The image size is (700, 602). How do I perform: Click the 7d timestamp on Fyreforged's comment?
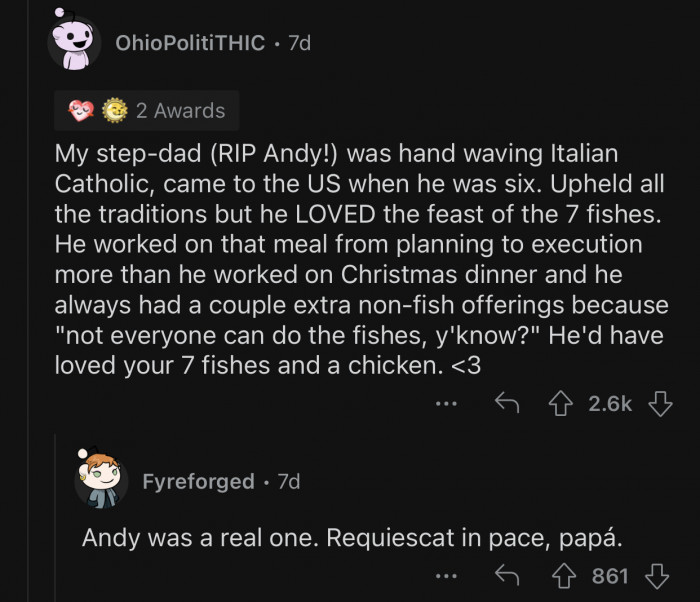point(288,481)
